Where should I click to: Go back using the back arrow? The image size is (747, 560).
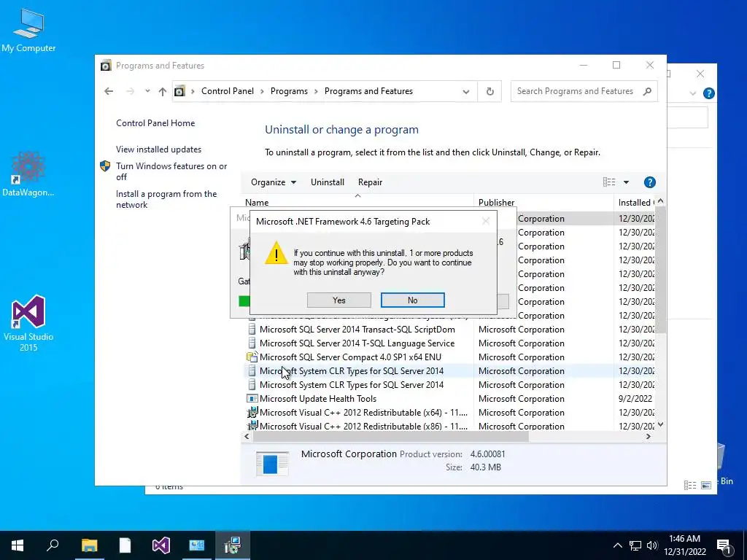click(109, 91)
